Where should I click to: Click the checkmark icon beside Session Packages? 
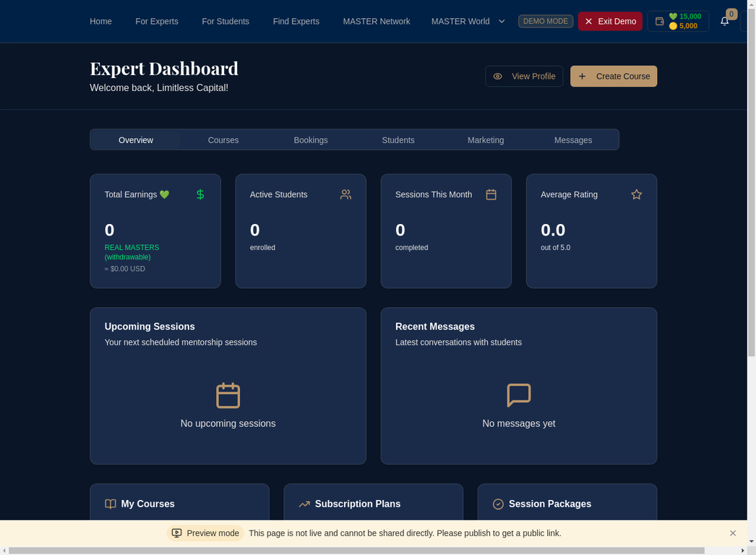point(498,504)
